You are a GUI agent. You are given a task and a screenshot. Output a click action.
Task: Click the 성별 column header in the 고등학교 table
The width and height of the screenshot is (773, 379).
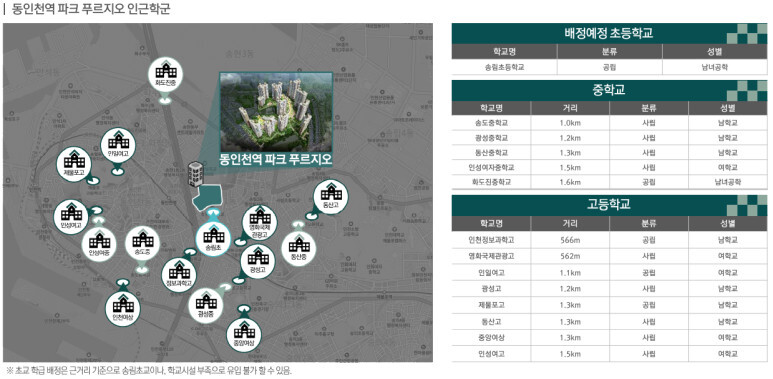[728, 223]
